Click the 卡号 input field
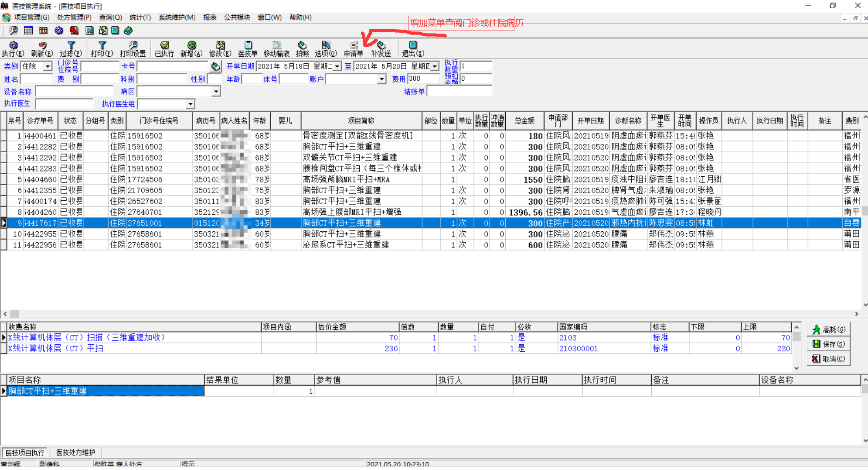 tap(173, 66)
